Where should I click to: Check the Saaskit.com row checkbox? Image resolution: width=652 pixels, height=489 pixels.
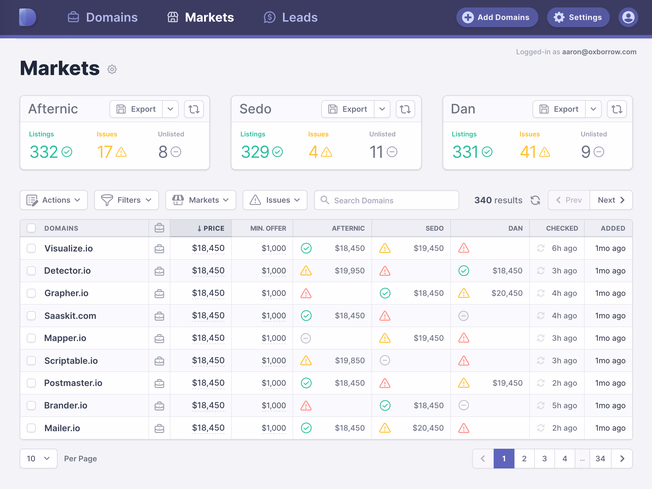[31, 316]
